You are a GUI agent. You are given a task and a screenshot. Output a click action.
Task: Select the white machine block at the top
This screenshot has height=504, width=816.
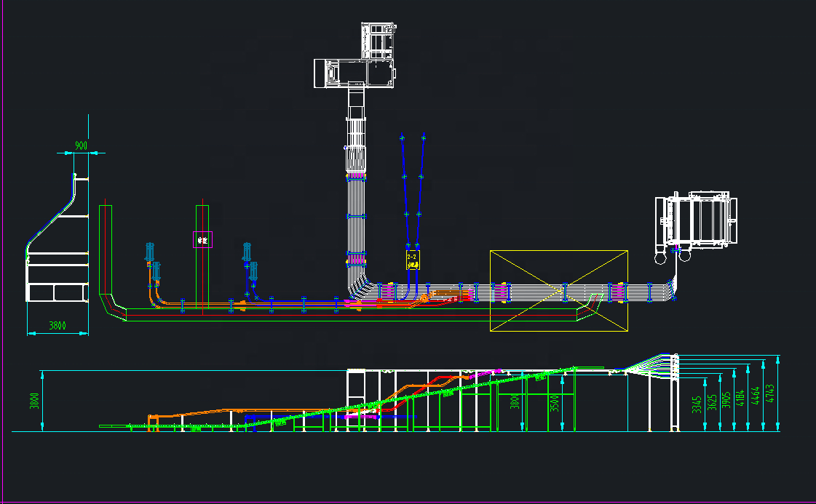tap(355, 56)
